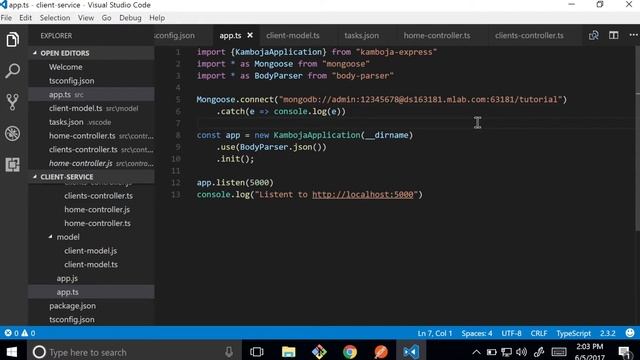Switch to the clients-controller.ts tab
This screenshot has height=360, width=640.
529,36
